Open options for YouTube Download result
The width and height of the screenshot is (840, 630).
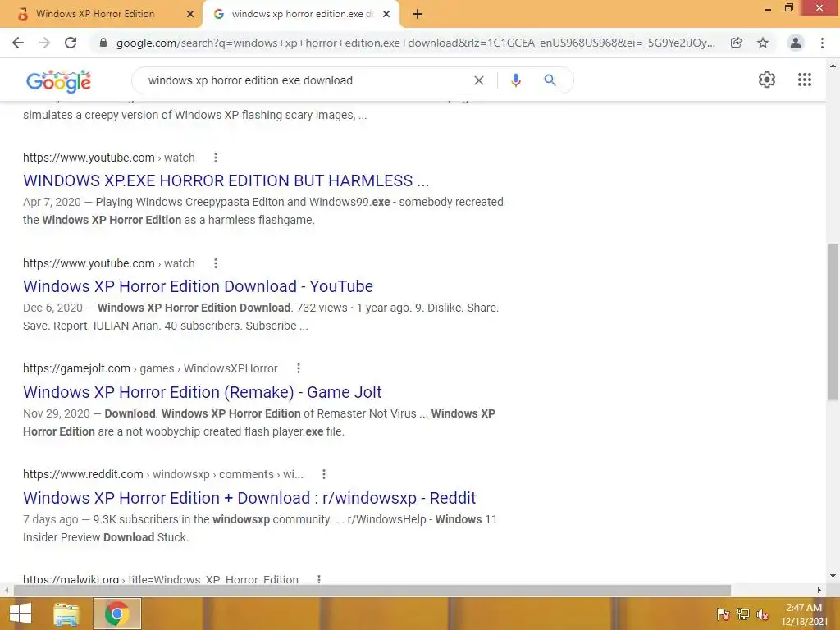pos(216,263)
